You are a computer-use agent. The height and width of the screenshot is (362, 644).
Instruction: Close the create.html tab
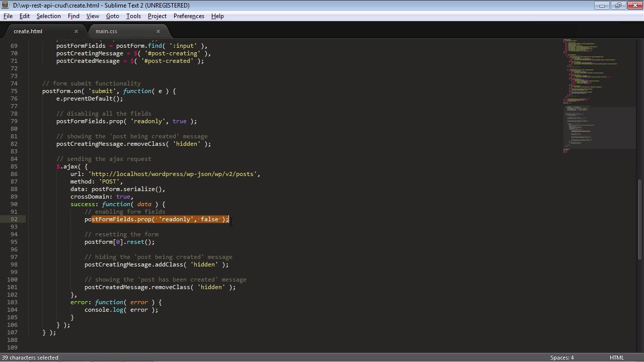pyautogui.click(x=76, y=31)
